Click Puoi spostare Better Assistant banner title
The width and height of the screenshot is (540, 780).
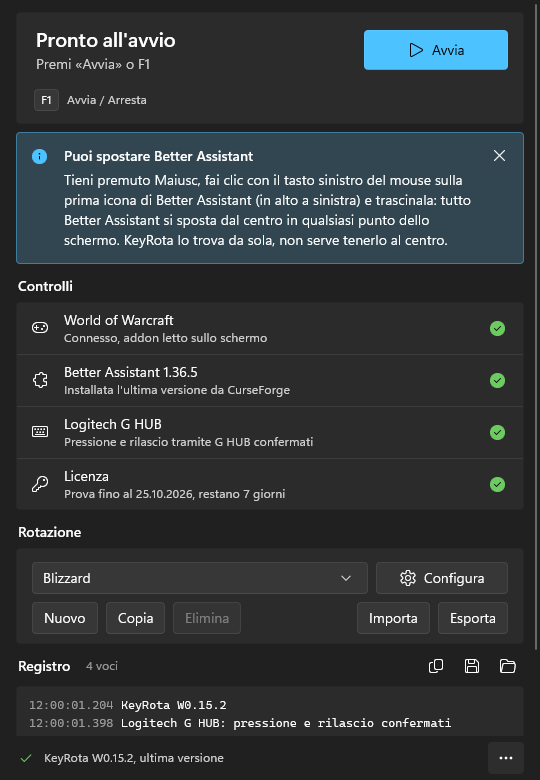point(159,156)
